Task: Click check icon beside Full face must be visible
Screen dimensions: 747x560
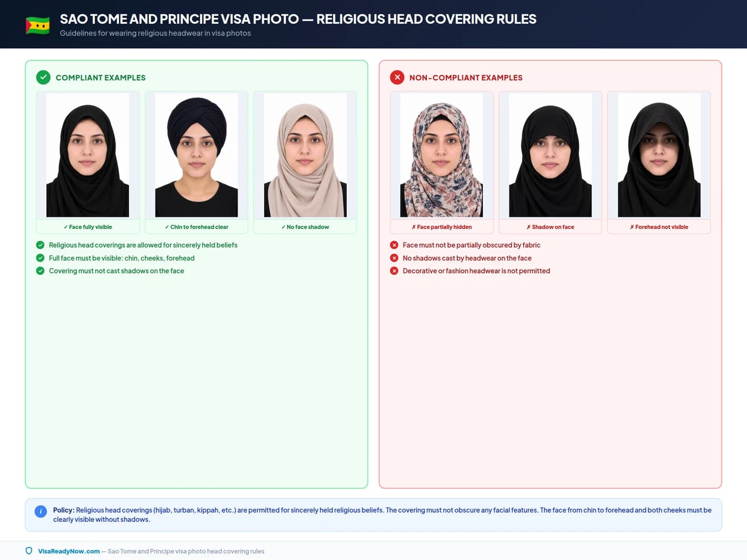Action: [40, 258]
